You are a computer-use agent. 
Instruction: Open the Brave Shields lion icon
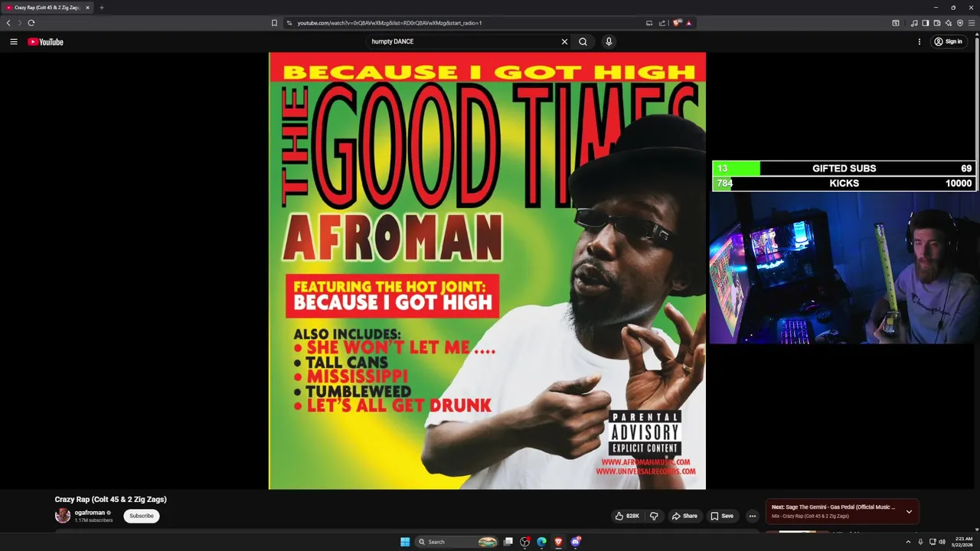click(x=678, y=23)
